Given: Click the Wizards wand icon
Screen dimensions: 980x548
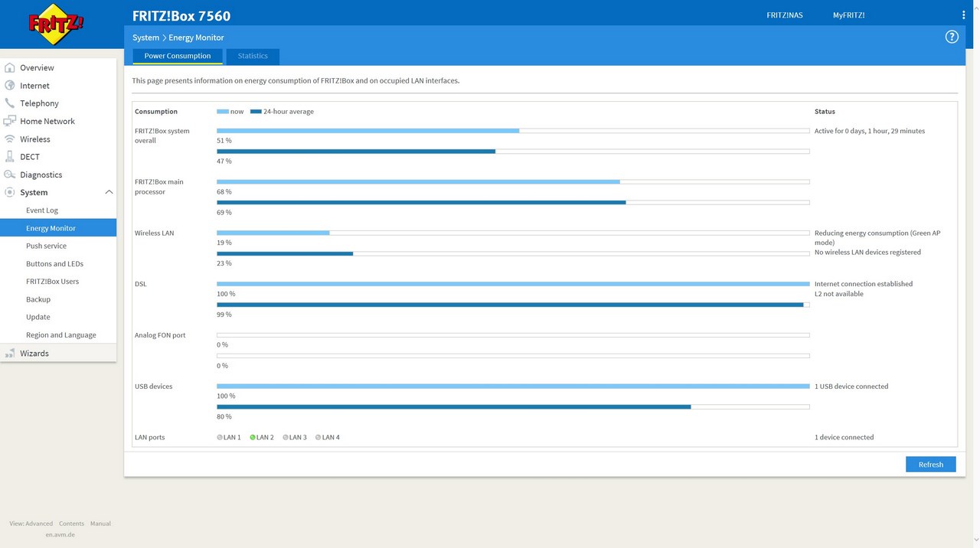Looking at the screenshot, I should pos(10,354).
